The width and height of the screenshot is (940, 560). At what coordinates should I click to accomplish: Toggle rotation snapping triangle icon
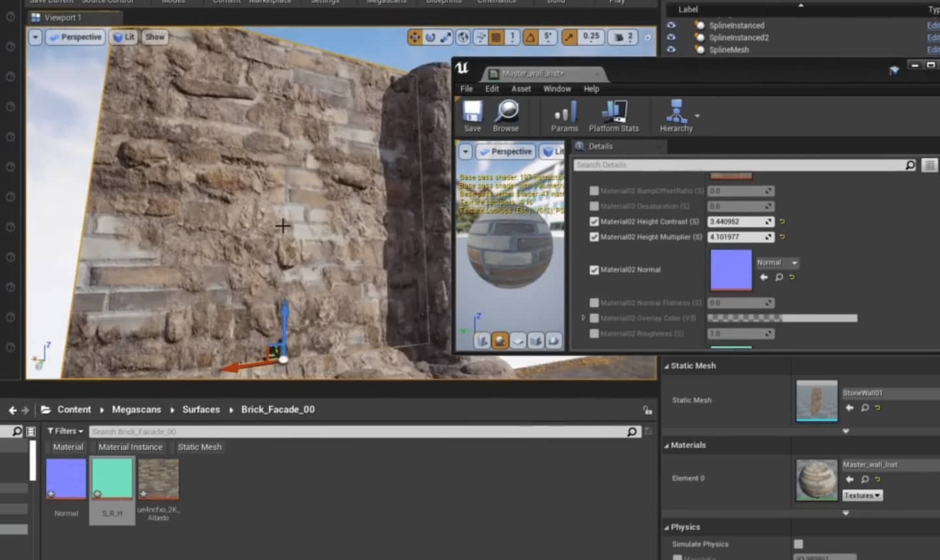coord(530,37)
